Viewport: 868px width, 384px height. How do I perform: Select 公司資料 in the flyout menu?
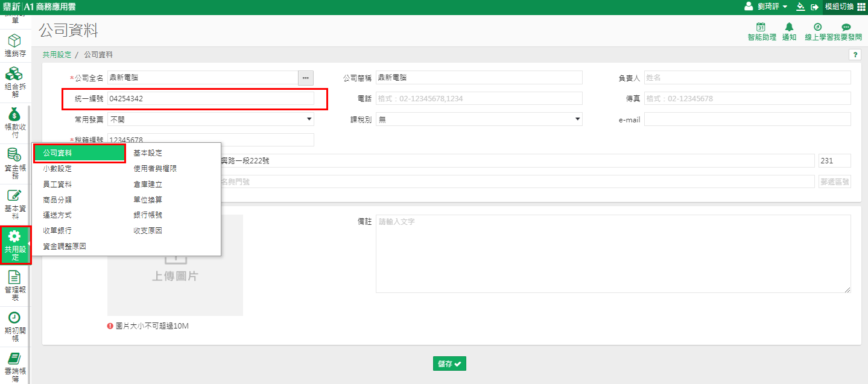pos(79,153)
